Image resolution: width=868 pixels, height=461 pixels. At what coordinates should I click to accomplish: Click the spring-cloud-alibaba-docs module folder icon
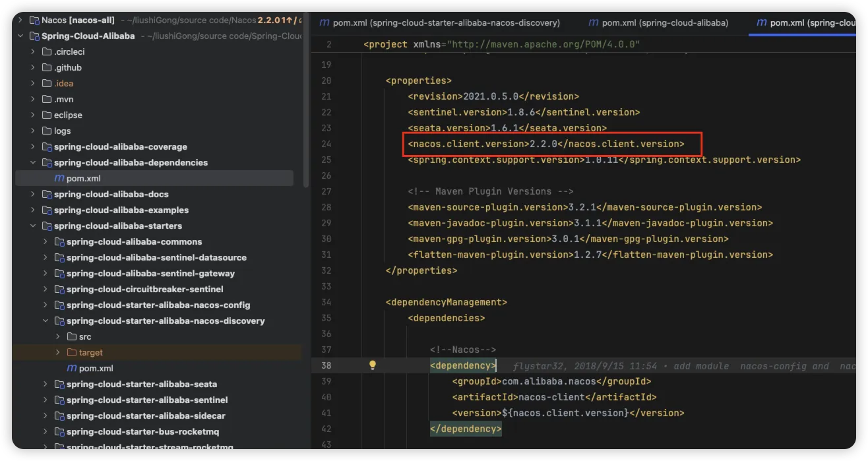click(47, 194)
